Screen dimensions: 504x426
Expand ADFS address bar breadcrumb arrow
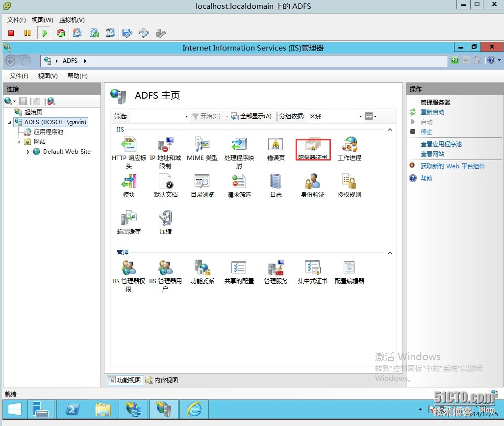coord(85,61)
